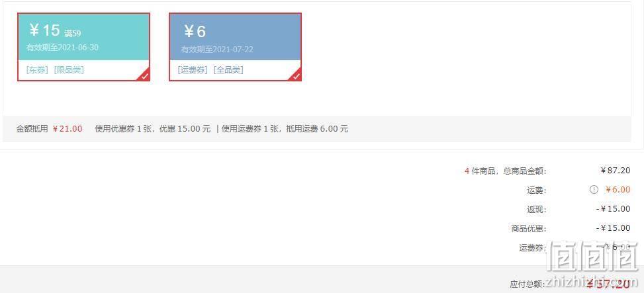Click the 返现 -¥15.00 value

point(613,209)
